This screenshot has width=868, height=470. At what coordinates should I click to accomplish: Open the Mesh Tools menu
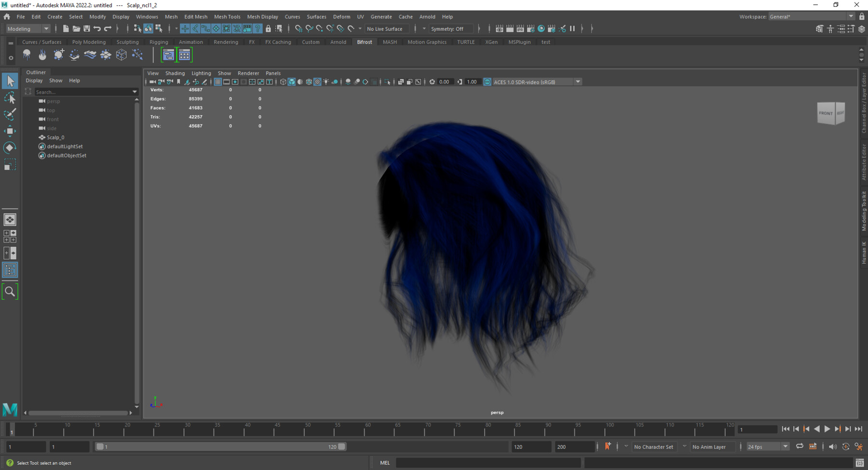click(227, 16)
